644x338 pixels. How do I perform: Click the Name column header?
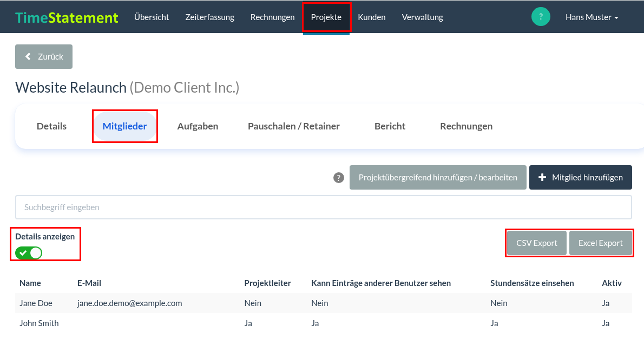coord(30,283)
